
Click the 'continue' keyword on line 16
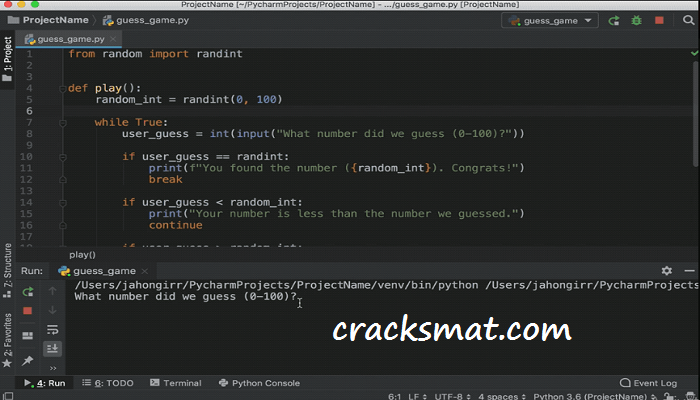(x=175, y=225)
